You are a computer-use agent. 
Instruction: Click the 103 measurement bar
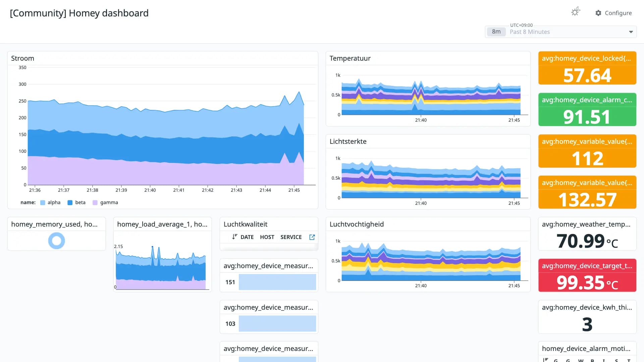coord(277,324)
